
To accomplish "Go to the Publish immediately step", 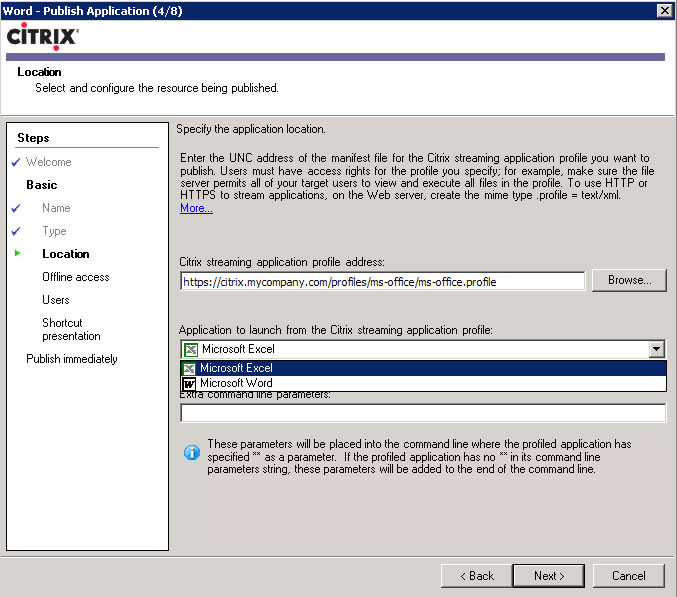I will pos(72,359).
